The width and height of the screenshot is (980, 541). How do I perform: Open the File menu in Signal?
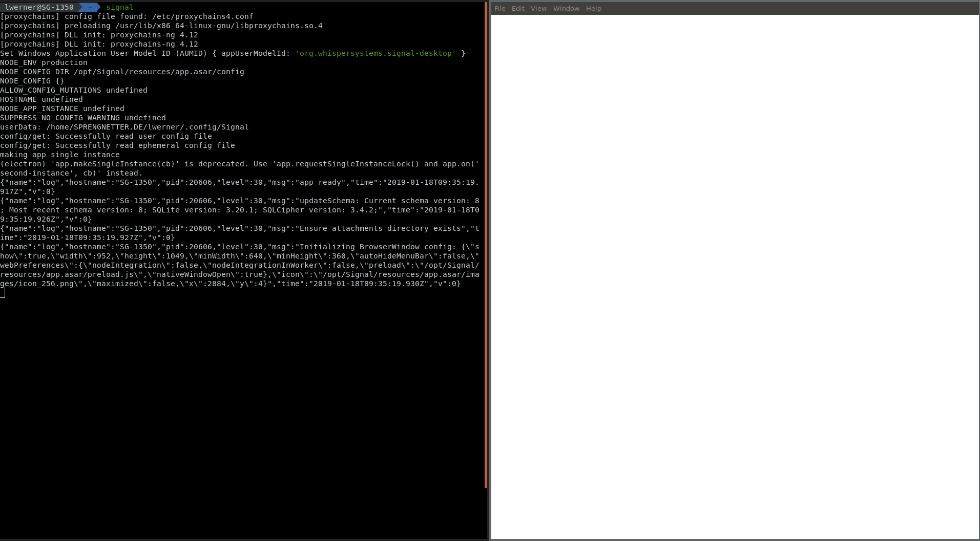[499, 8]
